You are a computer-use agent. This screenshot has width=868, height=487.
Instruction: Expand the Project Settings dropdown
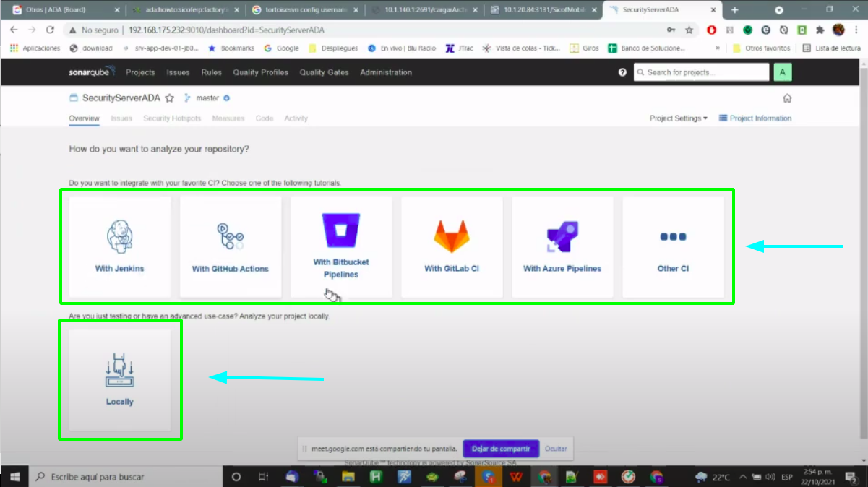[x=678, y=118]
